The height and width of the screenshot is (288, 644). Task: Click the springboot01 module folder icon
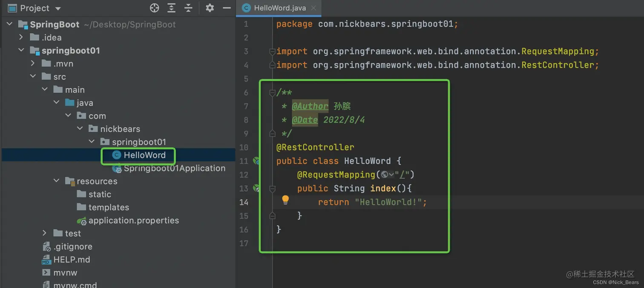pyautogui.click(x=35, y=51)
